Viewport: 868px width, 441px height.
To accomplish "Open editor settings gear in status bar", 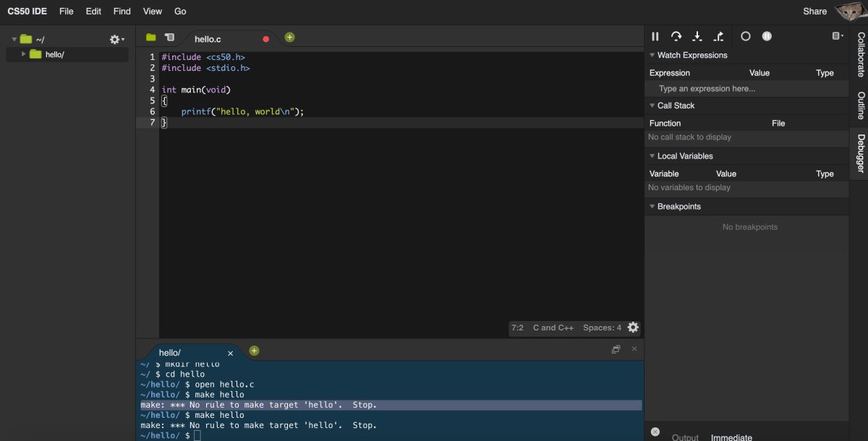I will [x=633, y=327].
